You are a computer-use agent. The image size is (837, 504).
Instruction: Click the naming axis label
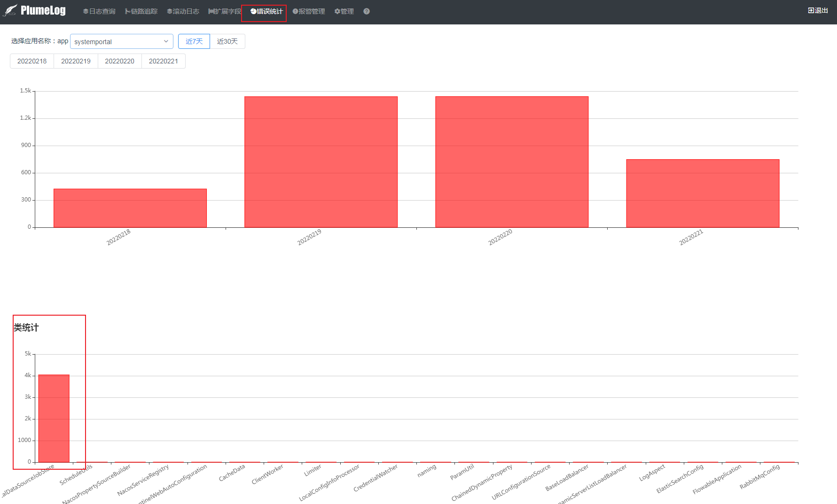[x=427, y=471]
